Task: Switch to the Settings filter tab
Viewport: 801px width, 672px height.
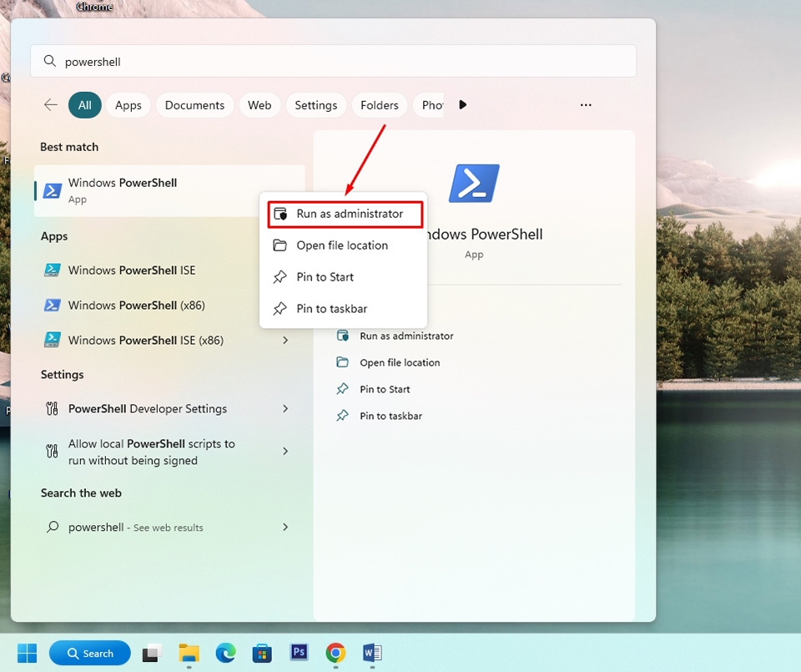Action: [x=316, y=105]
